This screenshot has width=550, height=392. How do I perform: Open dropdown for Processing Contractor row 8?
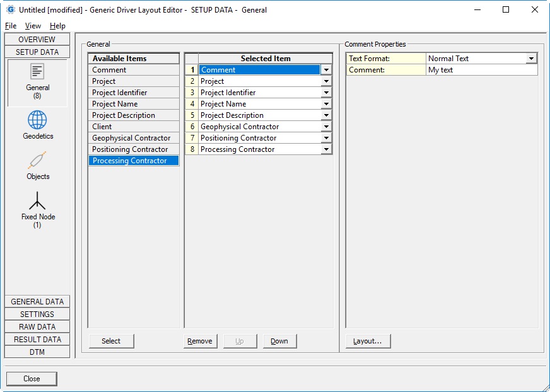coord(326,149)
